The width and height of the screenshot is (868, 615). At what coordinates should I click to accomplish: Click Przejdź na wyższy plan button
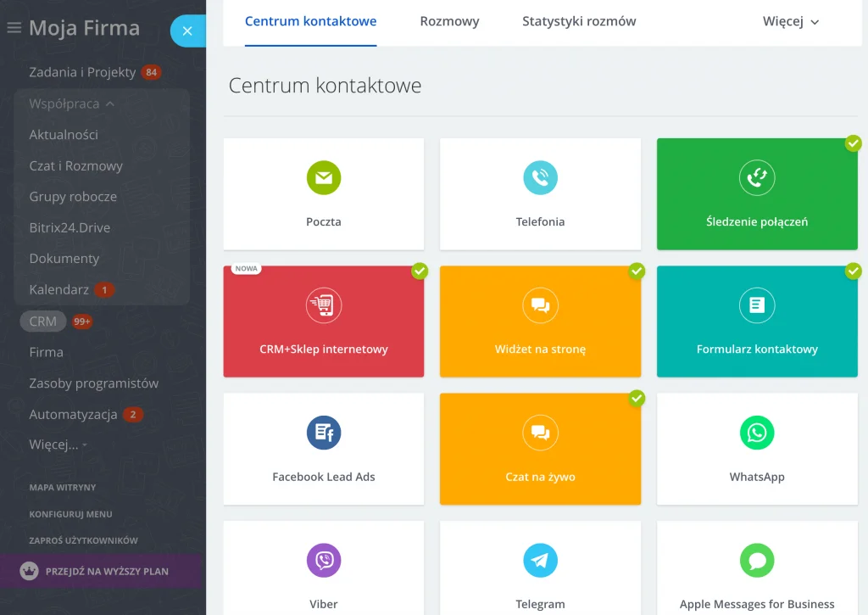(99, 572)
